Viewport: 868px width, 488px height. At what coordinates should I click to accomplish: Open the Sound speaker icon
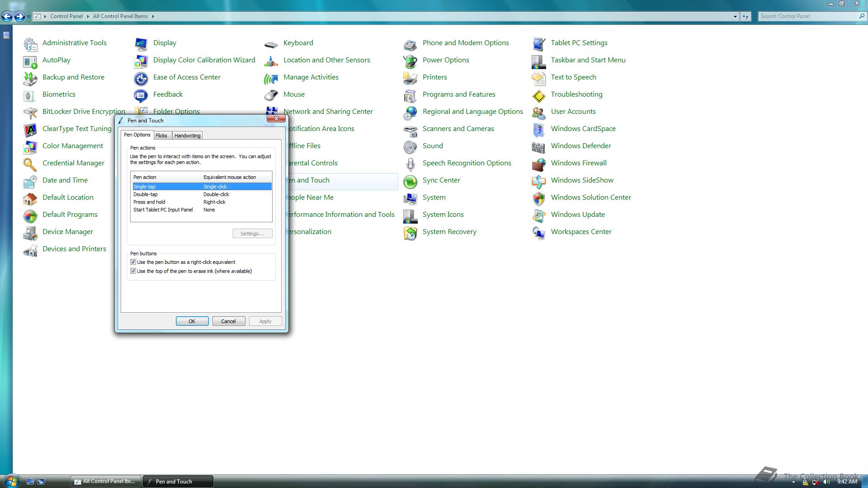pos(410,147)
